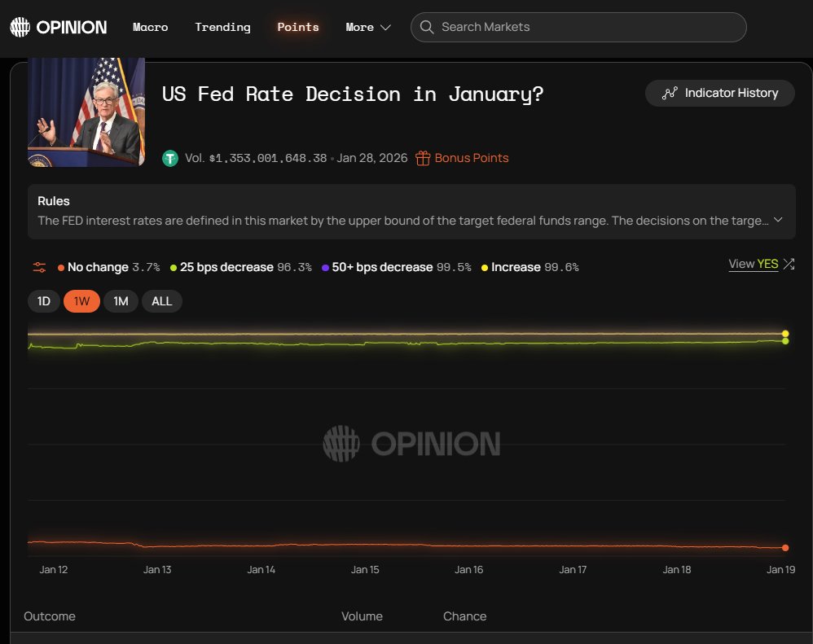The image size is (813, 644).
Task: Click the Rules heading
Action: coord(54,201)
